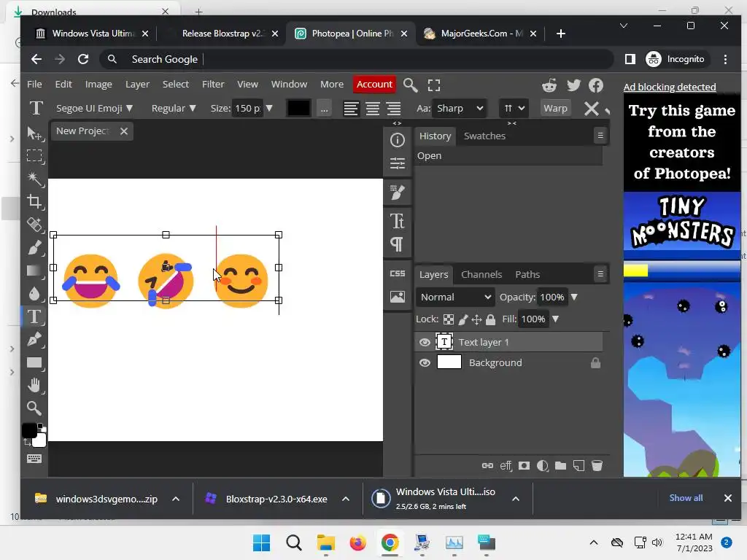The image size is (747, 560).
Task: Select the Type tool in the left toolbar
Action: [x=35, y=316]
